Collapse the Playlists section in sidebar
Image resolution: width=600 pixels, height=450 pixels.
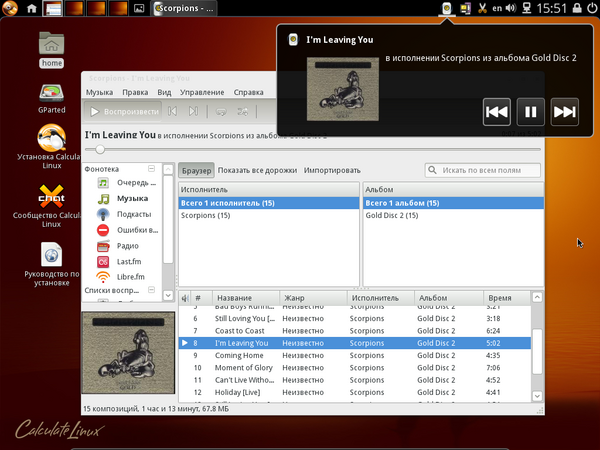152,290
